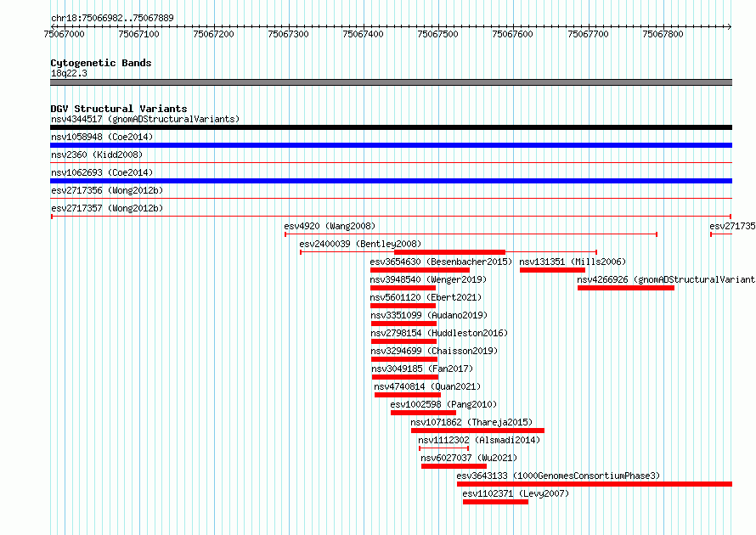Open esv1002598 (Pang2010) label
This screenshot has height=535, width=756.
click(x=443, y=404)
